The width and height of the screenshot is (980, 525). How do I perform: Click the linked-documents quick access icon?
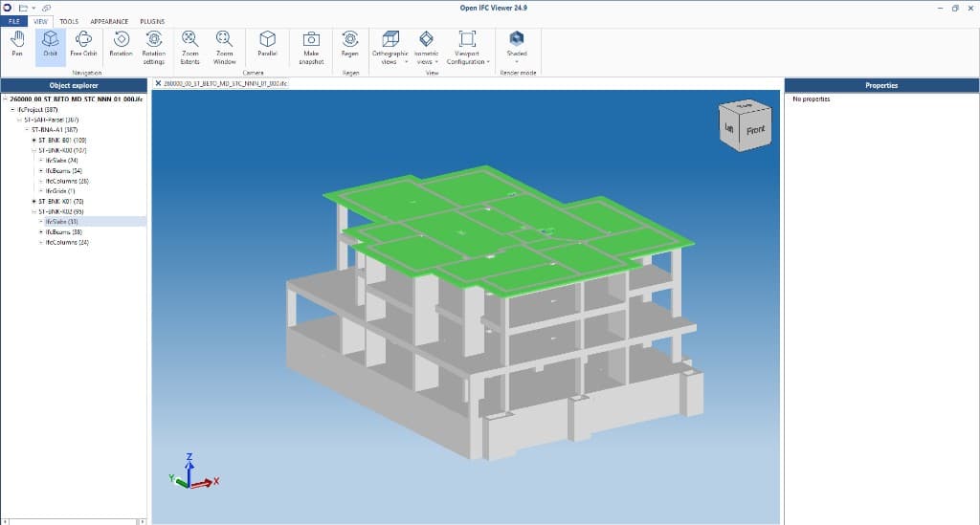tap(46, 8)
